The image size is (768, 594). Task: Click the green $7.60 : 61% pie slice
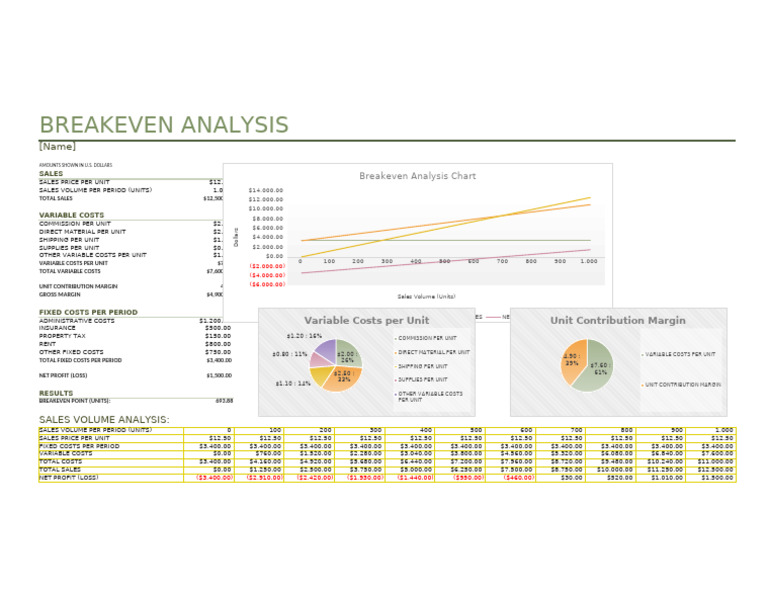(596, 370)
